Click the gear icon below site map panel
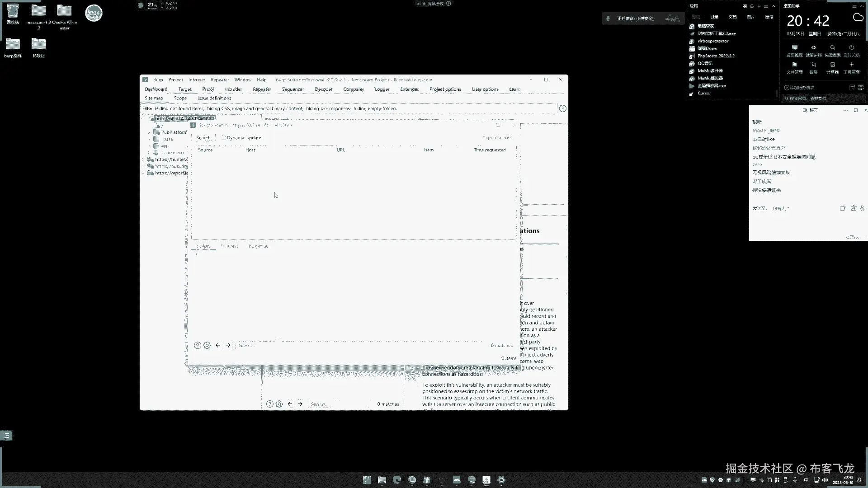 tap(279, 404)
